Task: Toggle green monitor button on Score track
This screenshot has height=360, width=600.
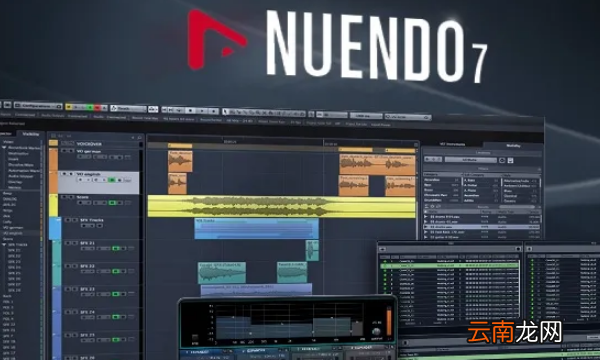Action: [x=112, y=203]
